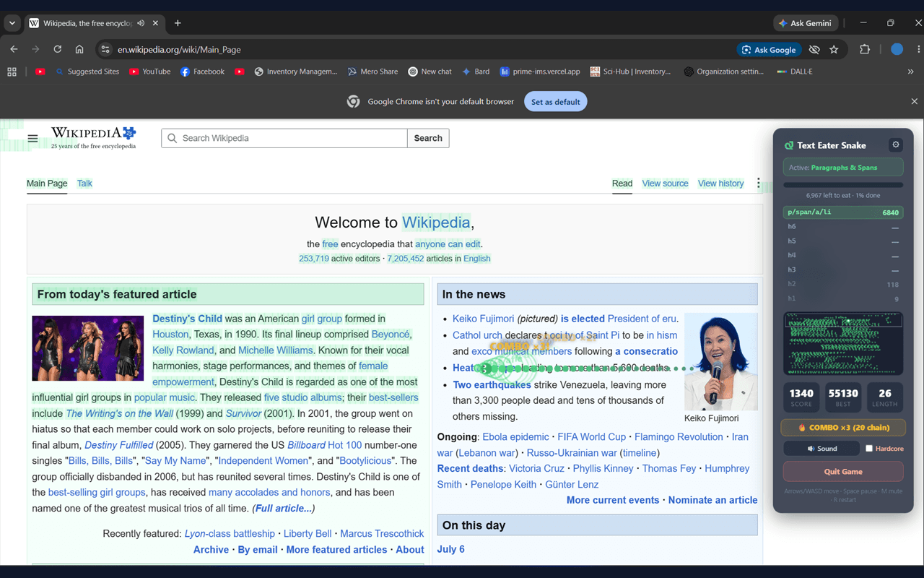Toggle the game Sound button

click(821, 449)
